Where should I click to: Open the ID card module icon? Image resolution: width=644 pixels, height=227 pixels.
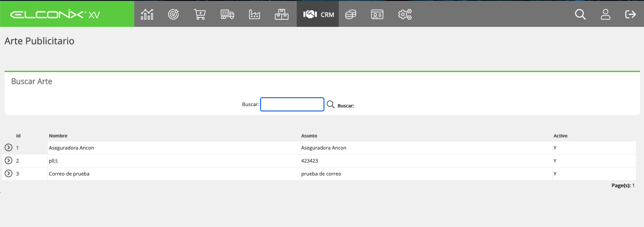(377, 14)
